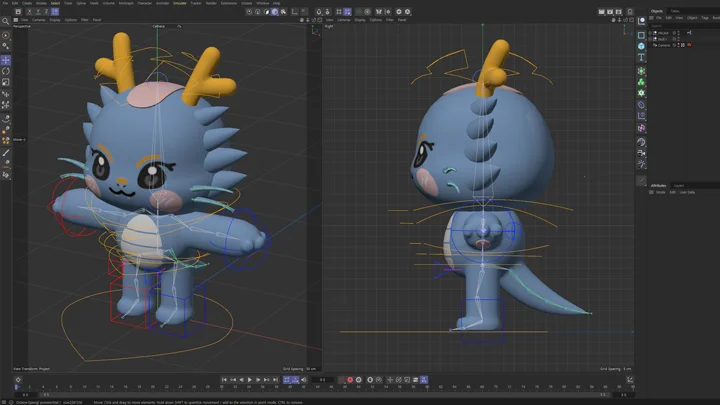Open Cameras menu in Perspective viewport
Screen dimensions: 720x405
39,20
